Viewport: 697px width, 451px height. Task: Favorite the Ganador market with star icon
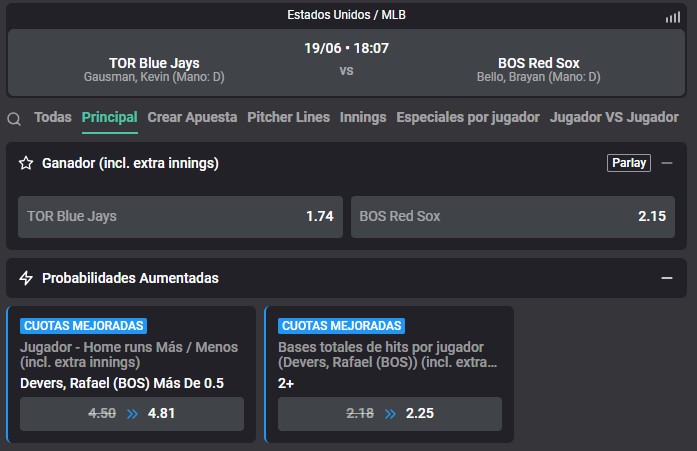26,163
